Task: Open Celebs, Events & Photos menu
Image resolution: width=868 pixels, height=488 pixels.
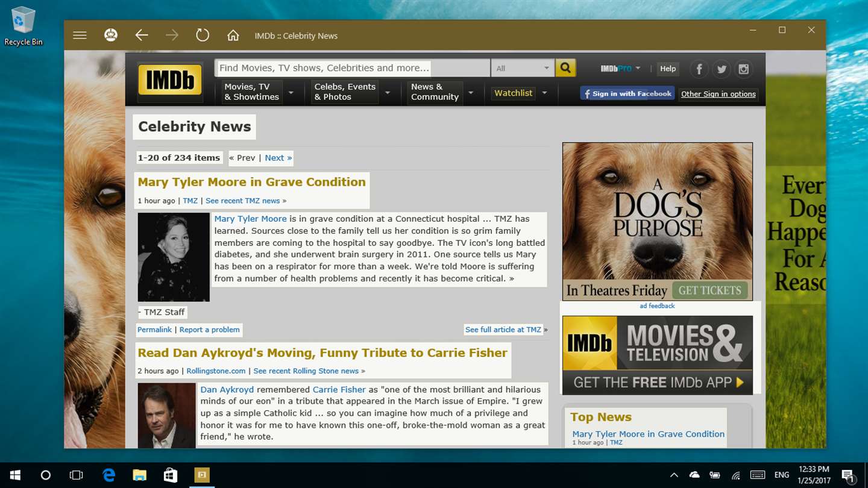Action: coord(345,92)
